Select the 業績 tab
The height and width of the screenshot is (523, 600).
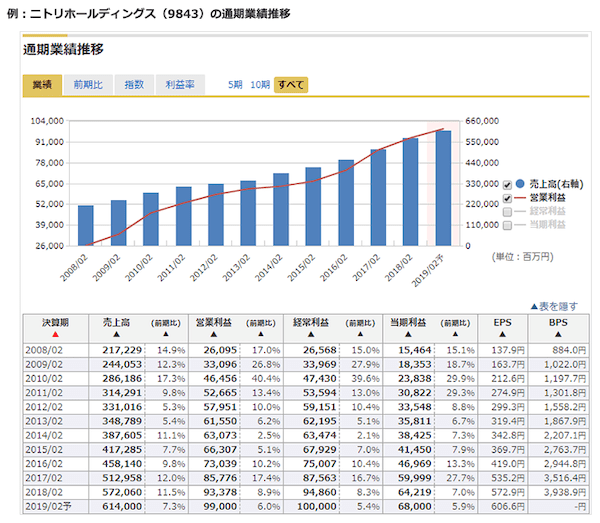point(42,85)
